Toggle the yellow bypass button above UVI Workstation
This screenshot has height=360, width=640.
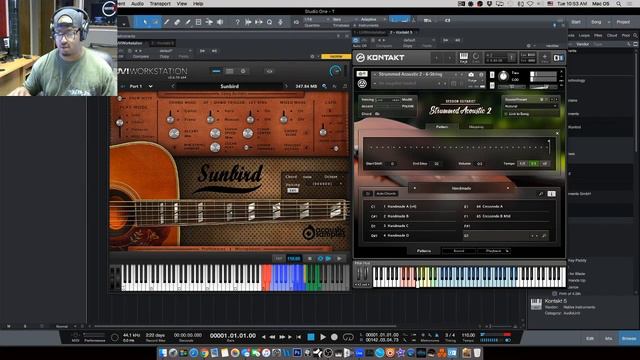[x=336, y=56]
